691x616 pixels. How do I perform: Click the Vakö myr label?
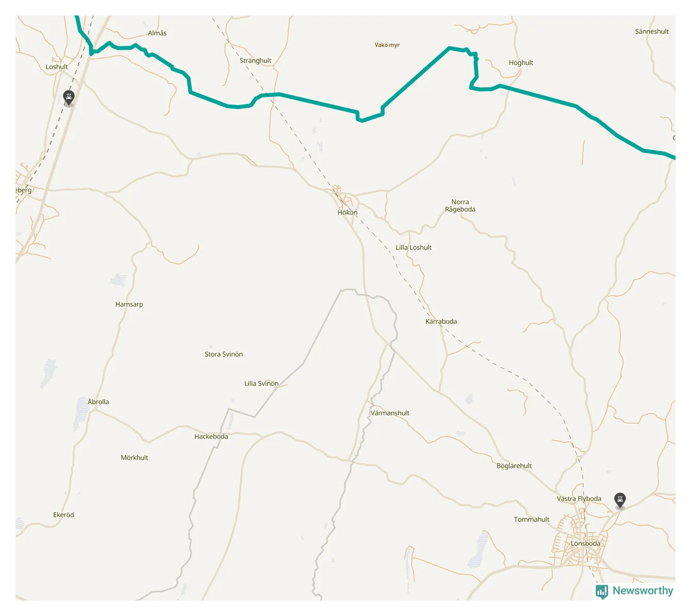pos(387,45)
